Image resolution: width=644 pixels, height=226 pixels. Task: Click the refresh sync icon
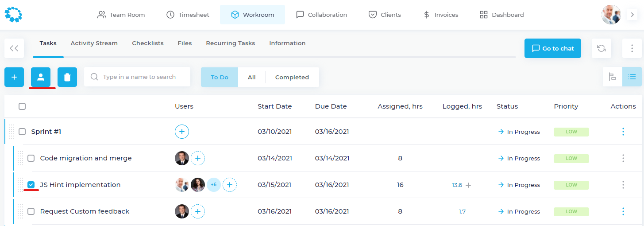601,48
